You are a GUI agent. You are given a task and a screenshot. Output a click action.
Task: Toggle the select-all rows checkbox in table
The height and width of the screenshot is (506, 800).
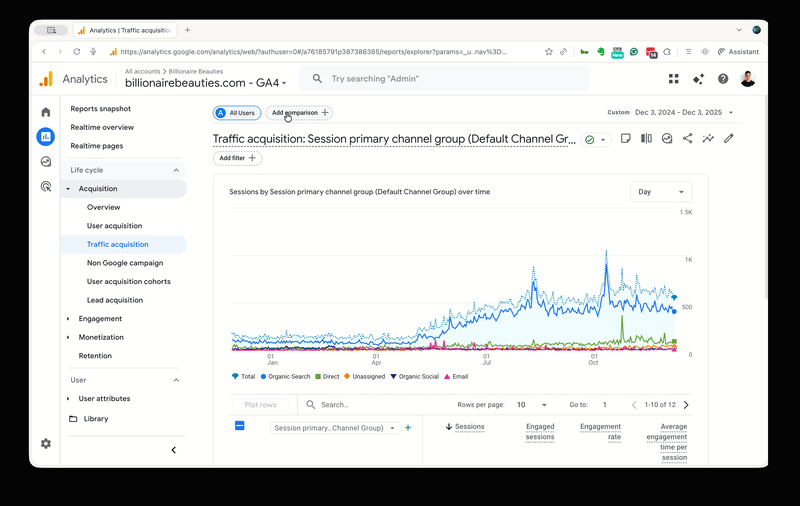click(x=240, y=426)
